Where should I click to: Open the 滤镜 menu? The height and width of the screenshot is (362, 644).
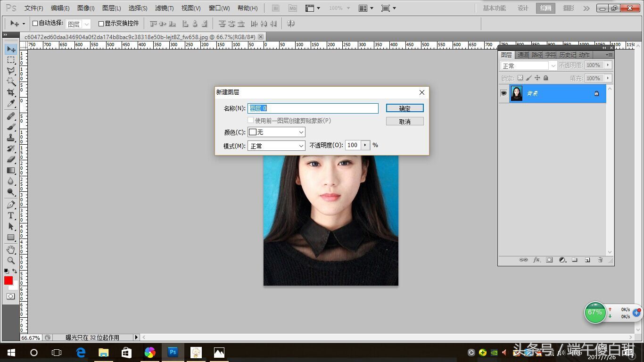164,8
